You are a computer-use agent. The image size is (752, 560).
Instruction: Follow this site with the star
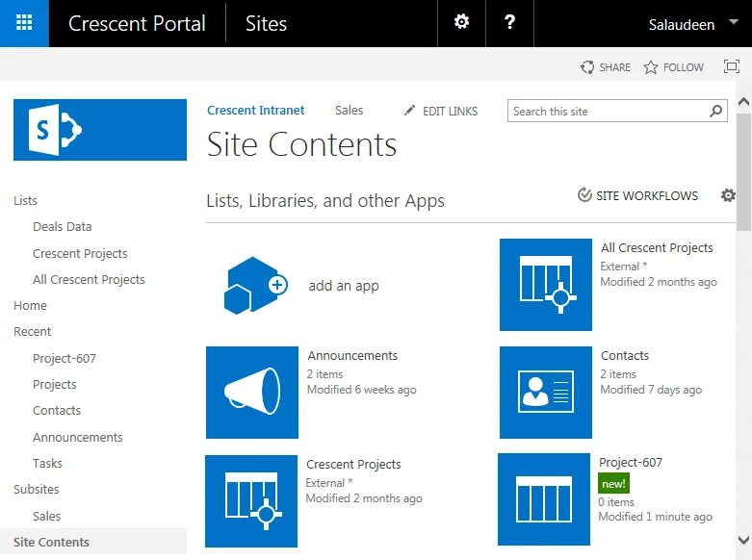pyautogui.click(x=673, y=67)
